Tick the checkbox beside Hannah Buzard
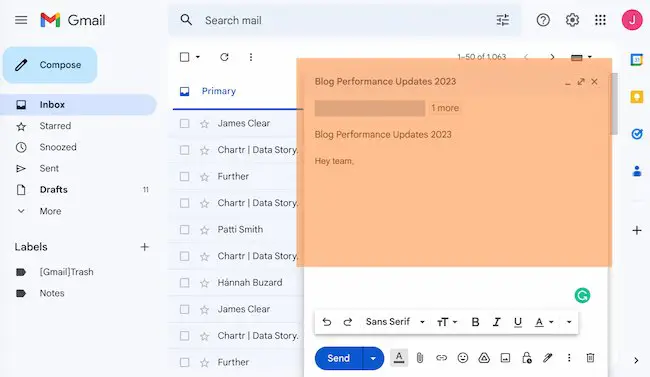 point(184,282)
